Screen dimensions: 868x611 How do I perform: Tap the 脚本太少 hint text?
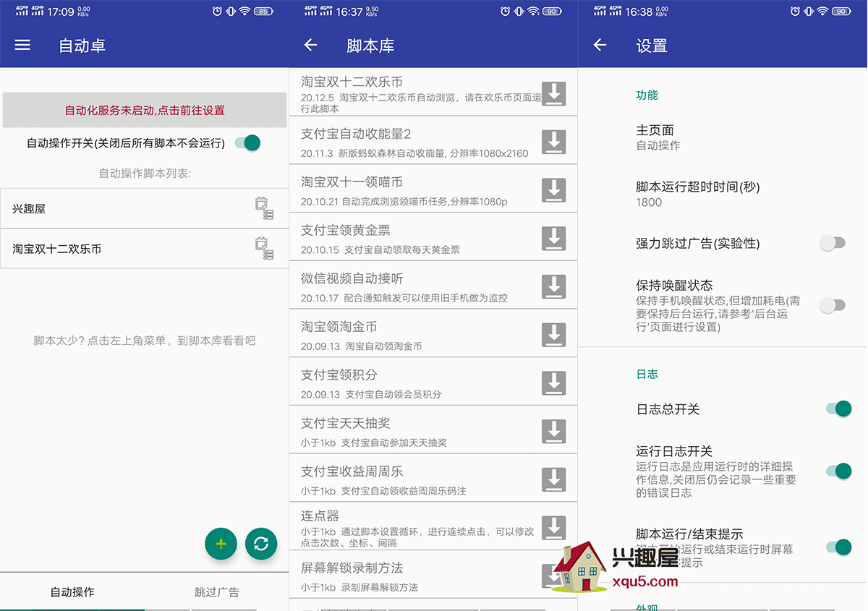pos(145,341)
